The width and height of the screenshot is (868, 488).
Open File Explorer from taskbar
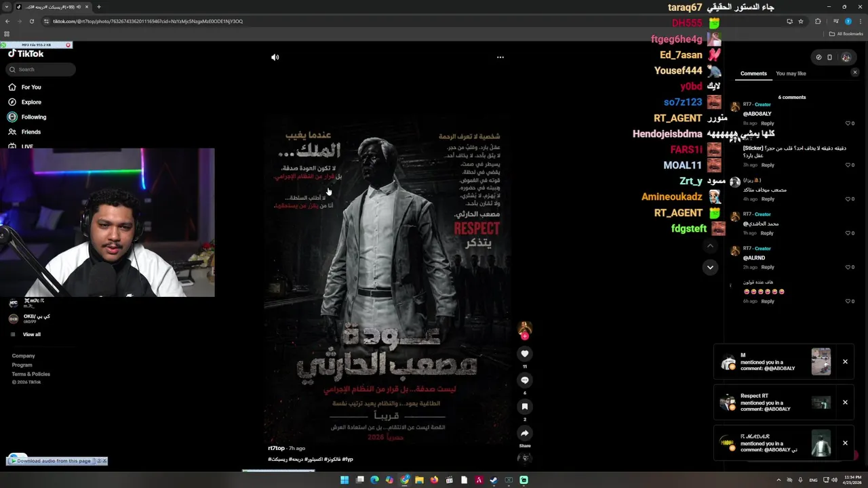pos(419,480)
